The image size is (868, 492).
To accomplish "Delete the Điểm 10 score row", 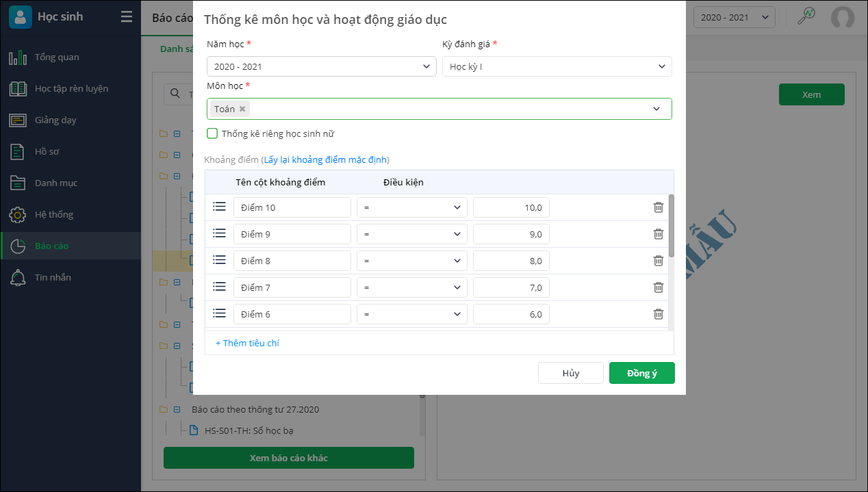I will [x=658, y=207].
